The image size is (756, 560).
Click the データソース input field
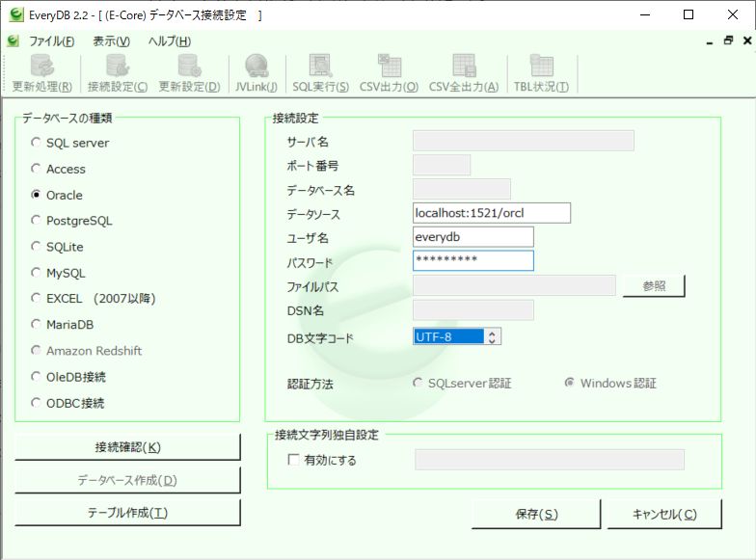492,213
